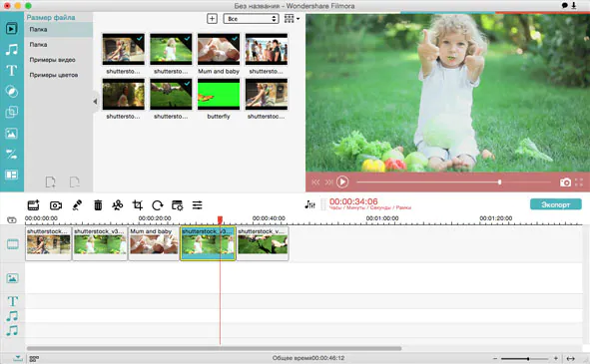Viewport: 590px width, 364px height.
Task: Click the plus import media button
Action: [213, 19]
